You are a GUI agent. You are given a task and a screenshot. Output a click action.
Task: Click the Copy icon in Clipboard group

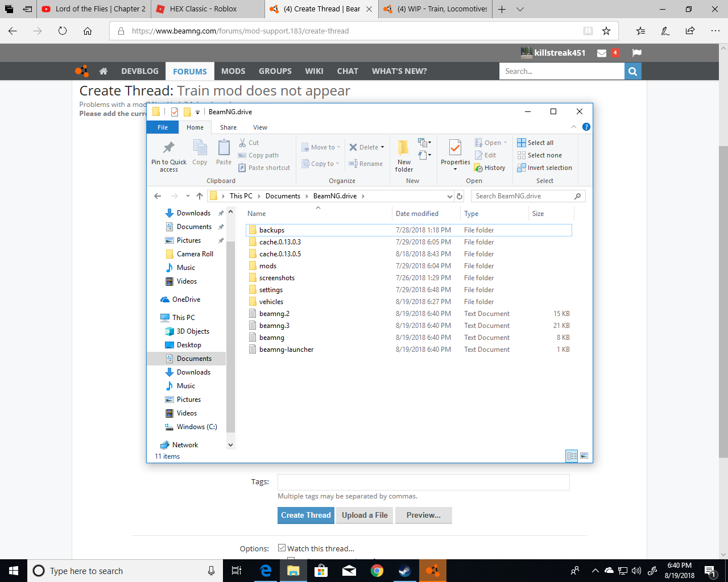pyautogui.click(x=200, y=152)
